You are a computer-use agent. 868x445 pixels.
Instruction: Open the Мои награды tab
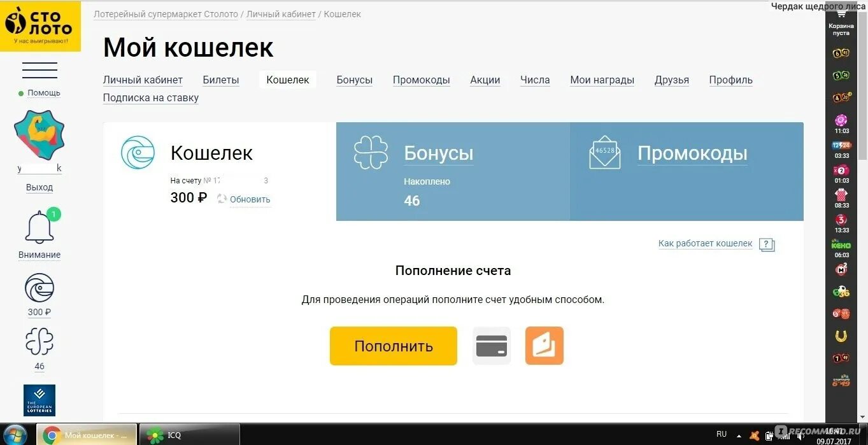[602, 80]
